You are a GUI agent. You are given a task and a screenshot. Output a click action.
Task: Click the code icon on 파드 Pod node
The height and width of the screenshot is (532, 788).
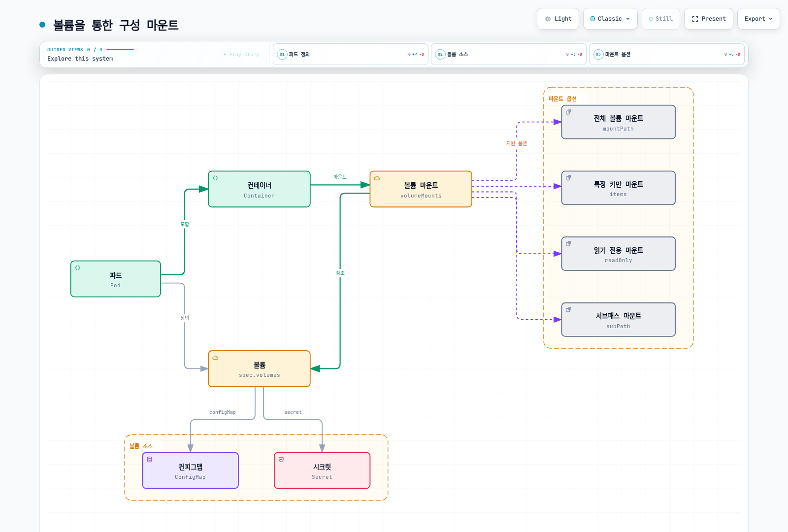pyautogui.click(x=78, y=268)
